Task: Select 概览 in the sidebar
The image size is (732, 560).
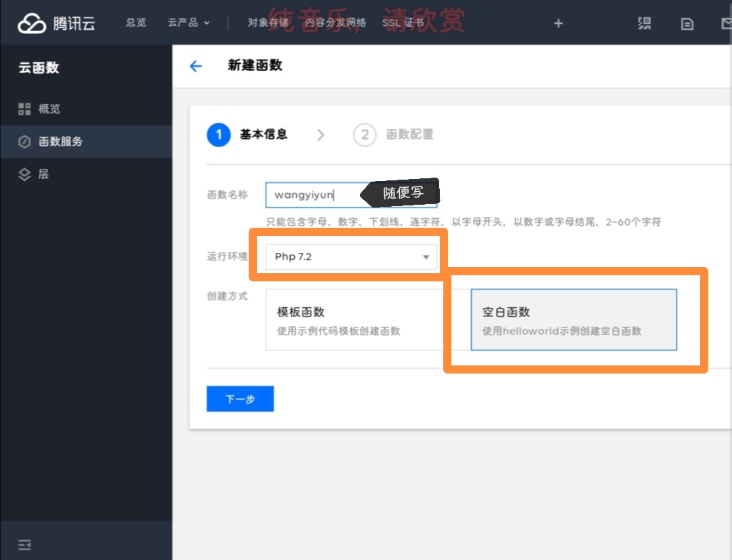Action: click(x=86, y=109)
